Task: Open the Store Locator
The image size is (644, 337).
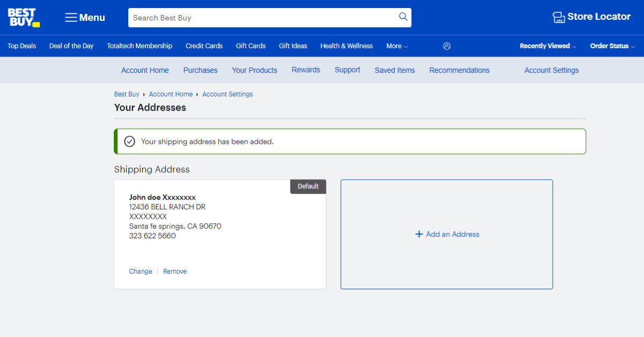Action: point(591,17)
